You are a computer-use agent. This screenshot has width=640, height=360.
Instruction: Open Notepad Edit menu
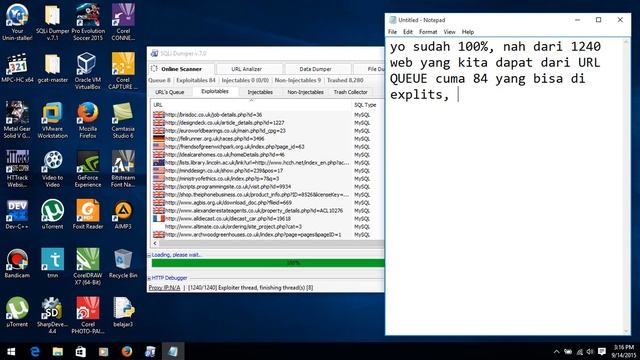408,32
